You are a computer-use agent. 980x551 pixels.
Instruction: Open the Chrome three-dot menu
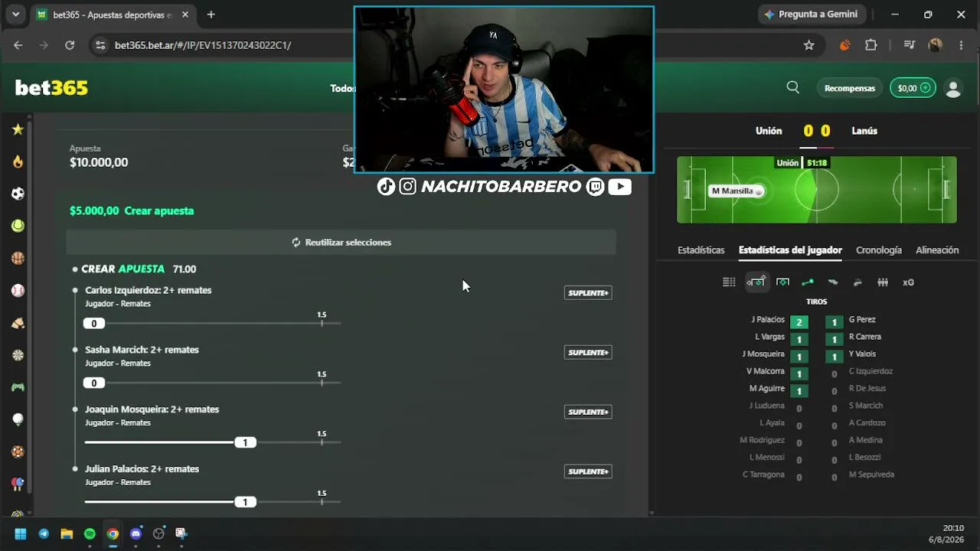coord(961,45)
